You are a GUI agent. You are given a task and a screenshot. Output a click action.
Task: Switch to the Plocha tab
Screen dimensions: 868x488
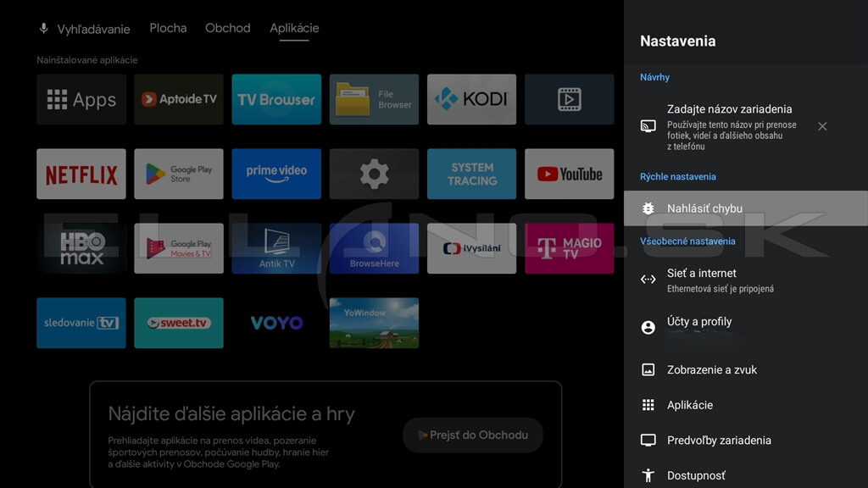pos(168,28)
